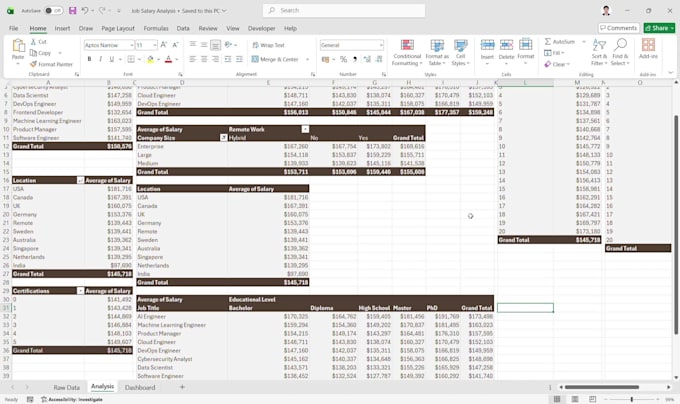
Task: Open Location pivot filter dropdown
Action: [80, 180]
